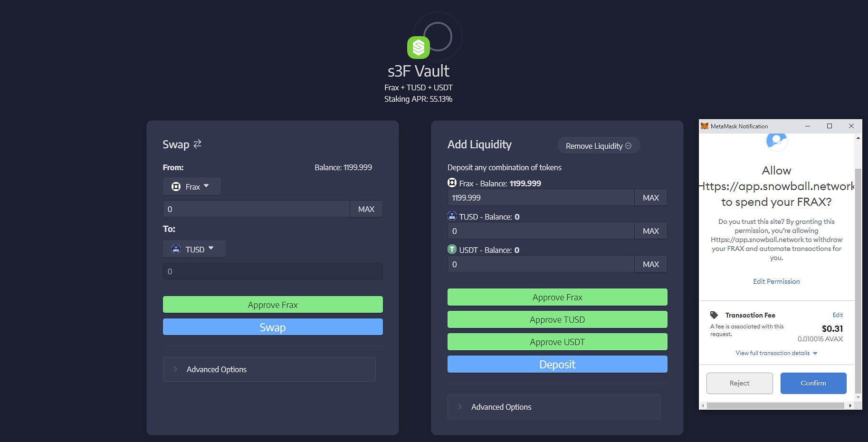Reject the MetaMask permission request

(739, 383)
